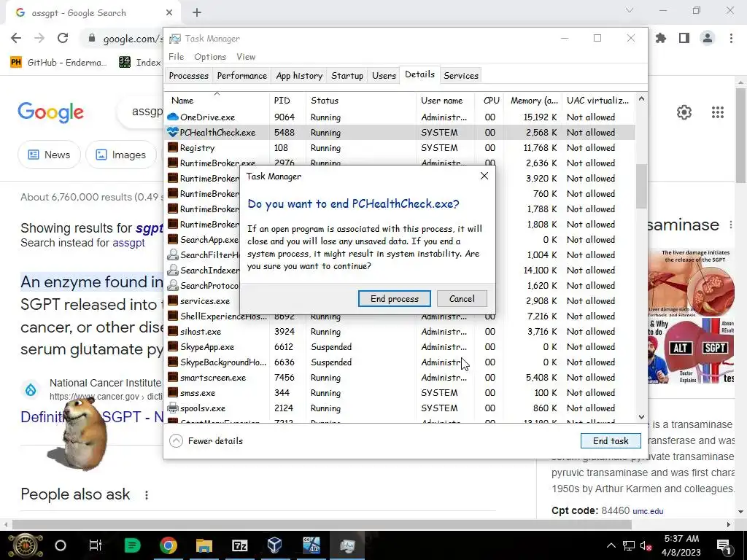
Task: Sort by Memory column header
Action: tap(534, 101)
